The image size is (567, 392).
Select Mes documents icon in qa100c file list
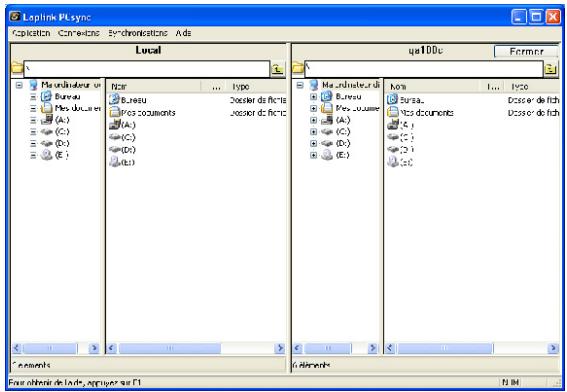[x=392, y=112]
